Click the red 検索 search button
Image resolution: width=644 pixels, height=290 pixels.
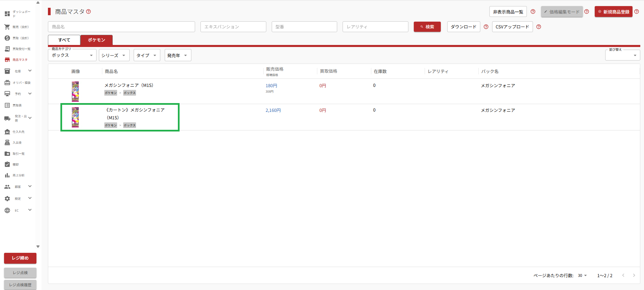427,27
